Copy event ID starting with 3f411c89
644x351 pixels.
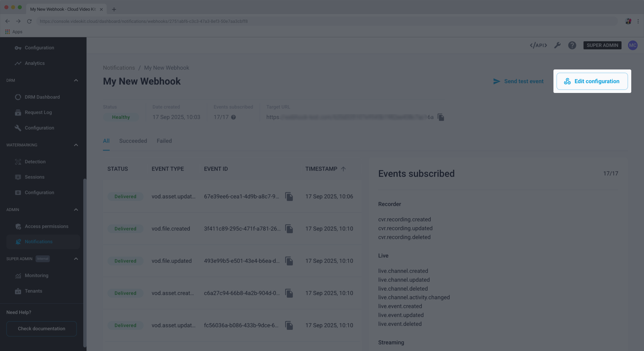coord(289,229)
